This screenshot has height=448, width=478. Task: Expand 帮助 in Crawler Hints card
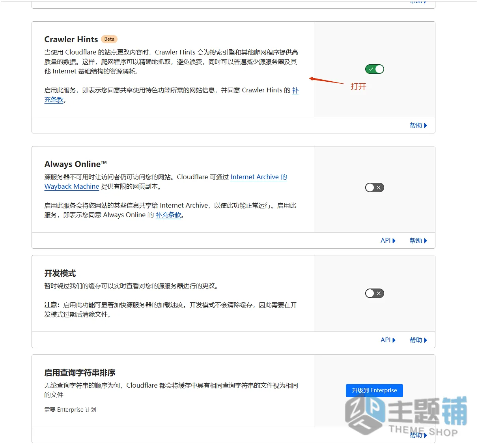[x=418, y=126]
